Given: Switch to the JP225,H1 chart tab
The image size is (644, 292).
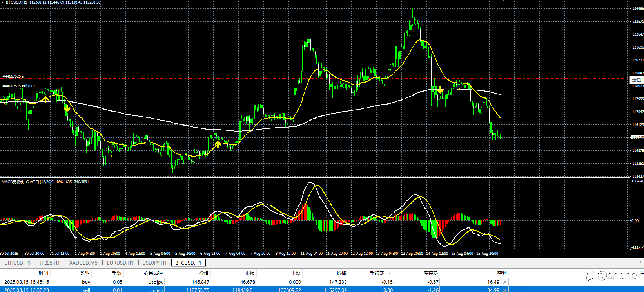Looking at the screenshot, I should click(49, 263).
